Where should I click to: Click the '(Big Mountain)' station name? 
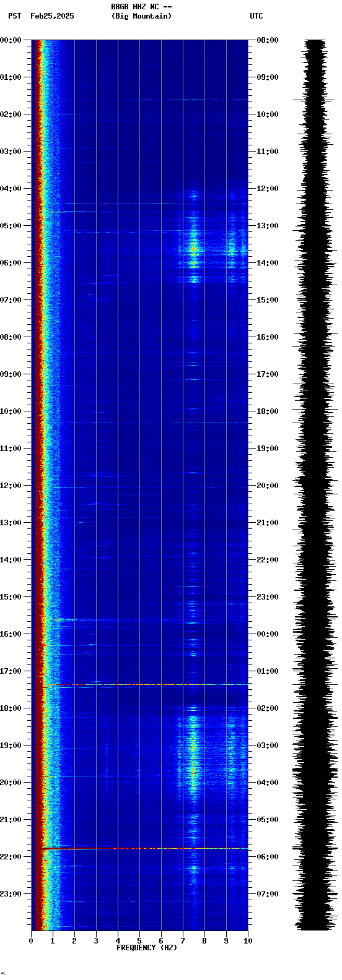point(141,16)
